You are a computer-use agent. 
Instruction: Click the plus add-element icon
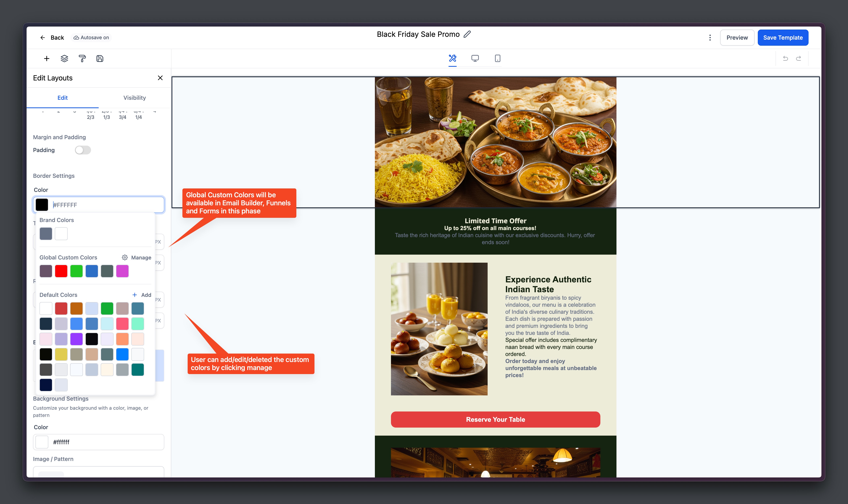(x=47, y=58)
